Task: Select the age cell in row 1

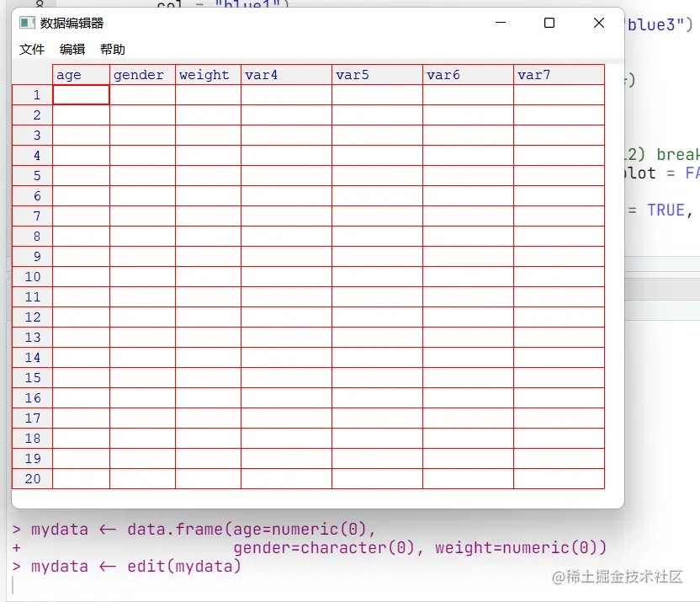Action: 81,94
